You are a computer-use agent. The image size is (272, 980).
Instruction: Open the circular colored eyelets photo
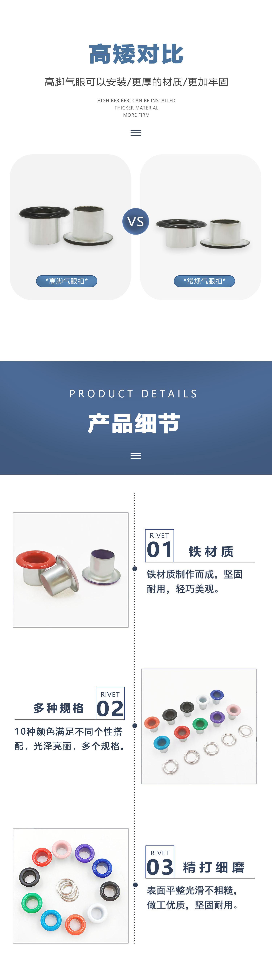click(71, 886)
